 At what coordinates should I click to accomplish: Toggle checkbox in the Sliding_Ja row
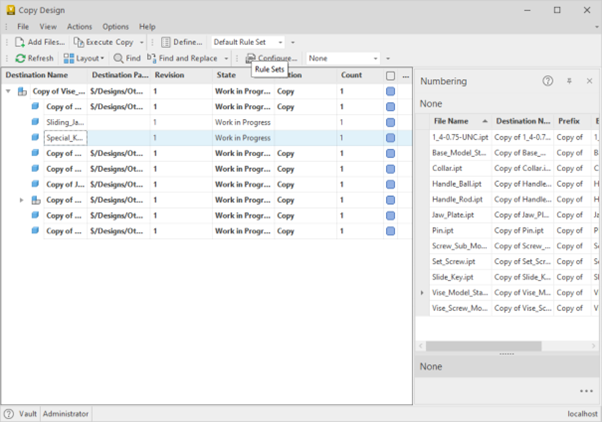point(390,122)
